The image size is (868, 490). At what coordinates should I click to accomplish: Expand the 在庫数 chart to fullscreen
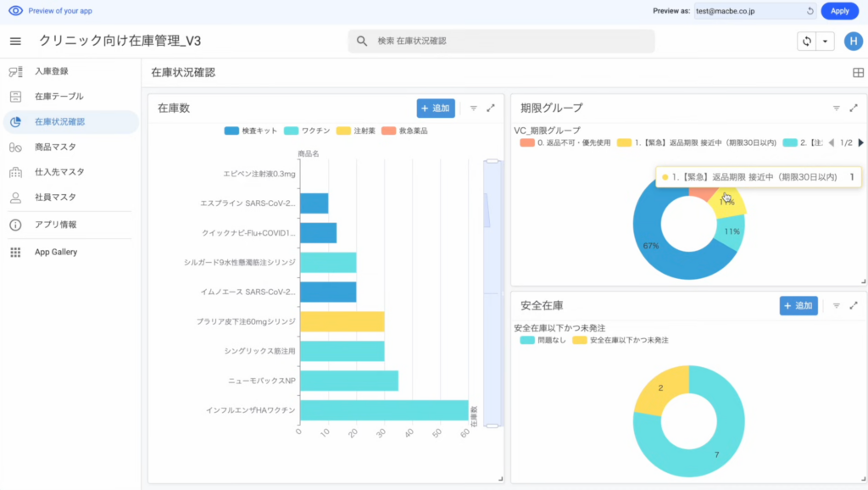point(490,109)
